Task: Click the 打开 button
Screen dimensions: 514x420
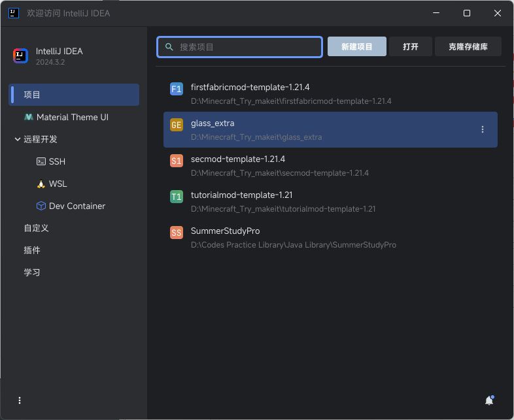Action: [x=410, y=46]
